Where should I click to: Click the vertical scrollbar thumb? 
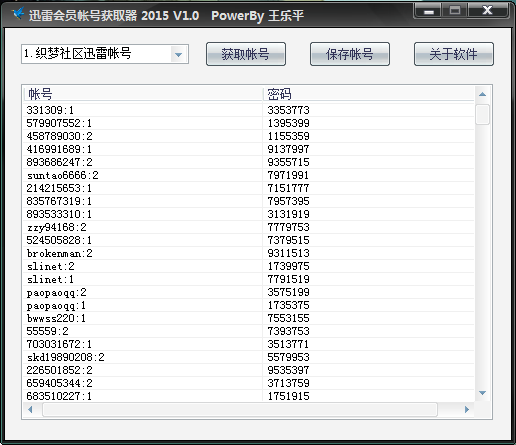[x=482, y=114]
